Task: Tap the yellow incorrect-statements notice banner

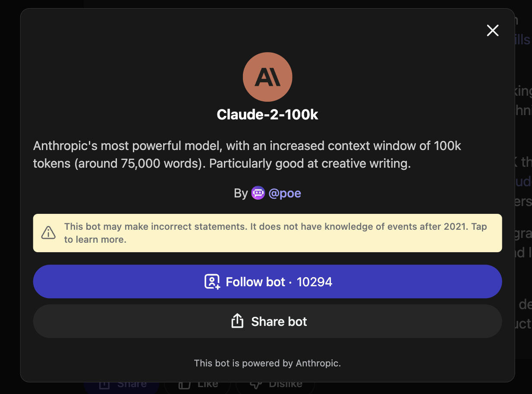Action: point(268,233)
